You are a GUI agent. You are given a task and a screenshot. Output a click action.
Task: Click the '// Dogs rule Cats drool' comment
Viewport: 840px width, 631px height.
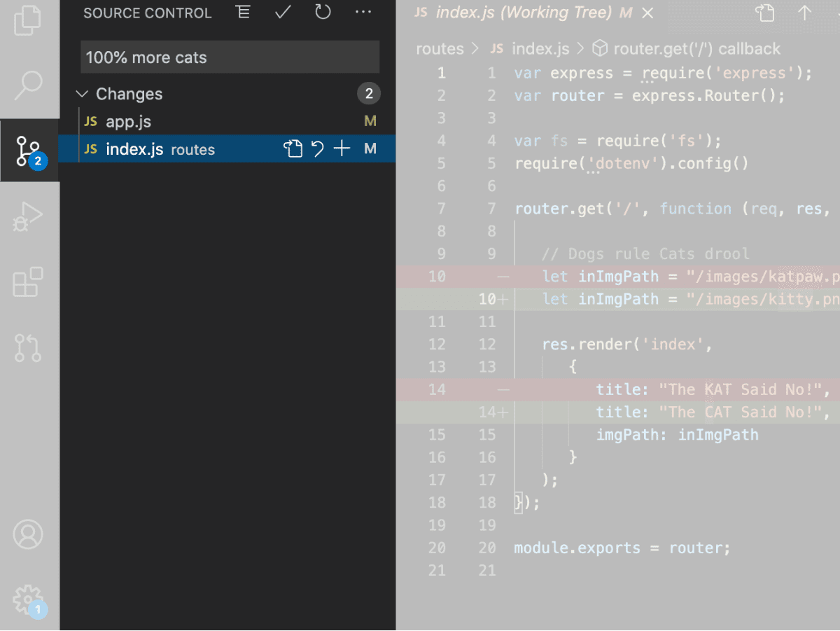645,254
